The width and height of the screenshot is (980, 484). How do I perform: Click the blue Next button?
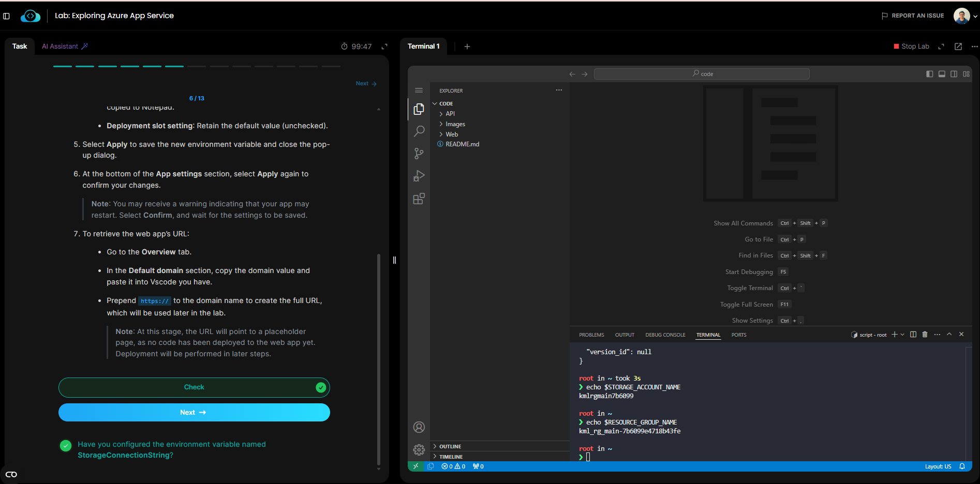(x=194, y=413)
